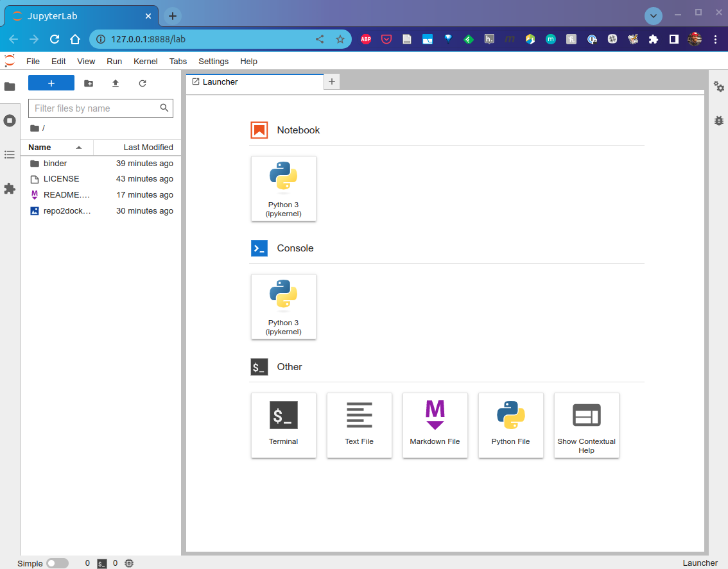Launch Python 3 console card

284,307
